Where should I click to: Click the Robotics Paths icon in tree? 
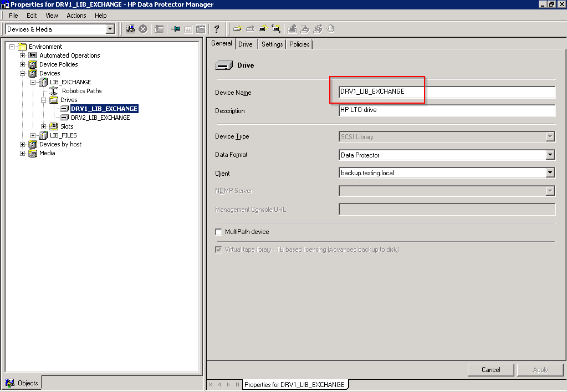pyautogui.click(x=54, y=91)
